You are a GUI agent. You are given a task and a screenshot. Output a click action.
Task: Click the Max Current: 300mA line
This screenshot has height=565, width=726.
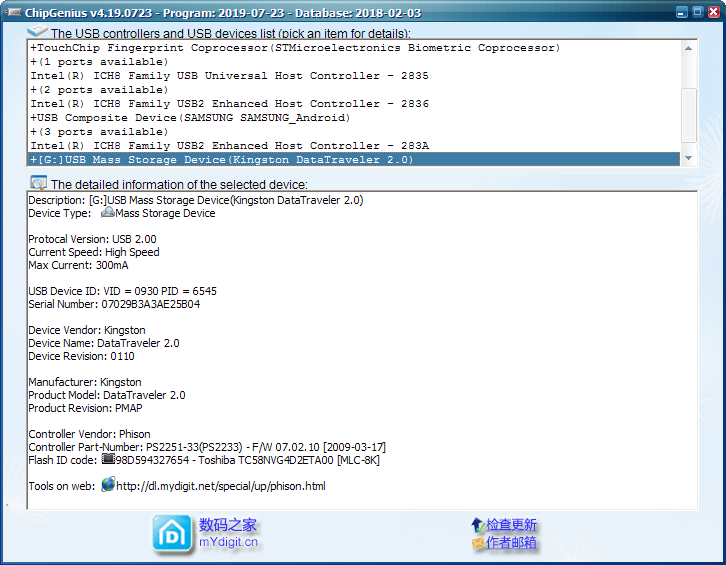[x=78, y=265]
